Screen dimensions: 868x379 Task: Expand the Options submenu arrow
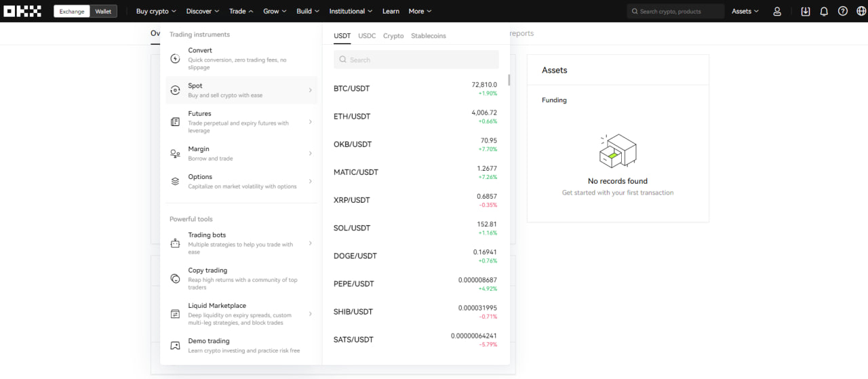pyautogui.click(x=310, y=181)
